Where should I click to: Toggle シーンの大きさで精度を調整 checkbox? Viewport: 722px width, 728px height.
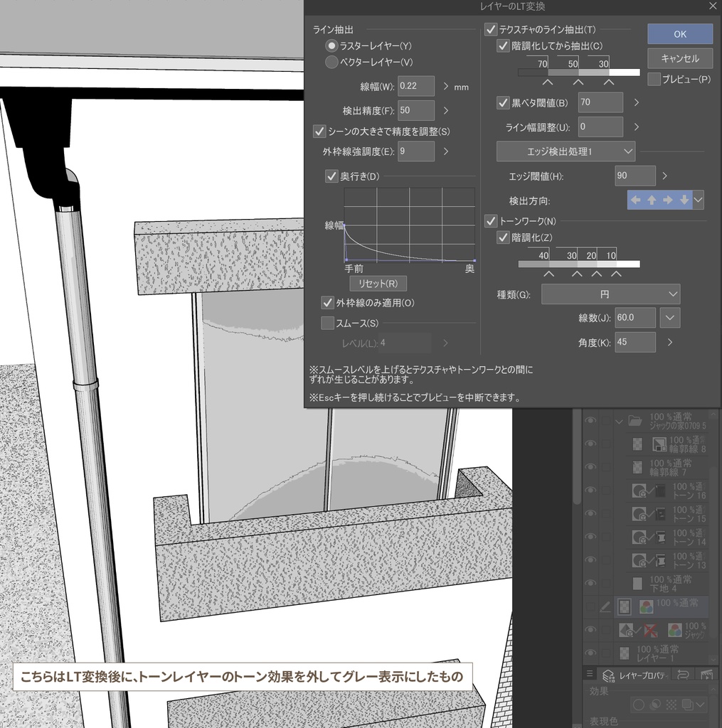[x=319, y=131]
